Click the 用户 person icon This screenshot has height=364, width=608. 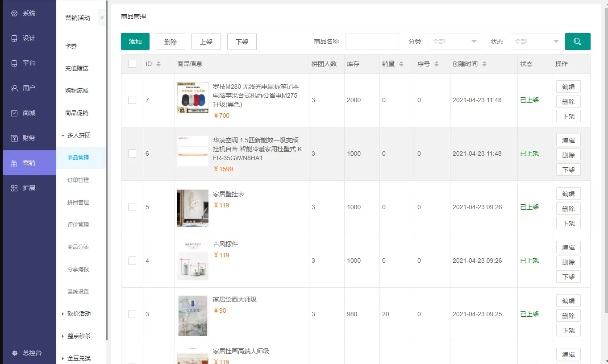[14, 88]
